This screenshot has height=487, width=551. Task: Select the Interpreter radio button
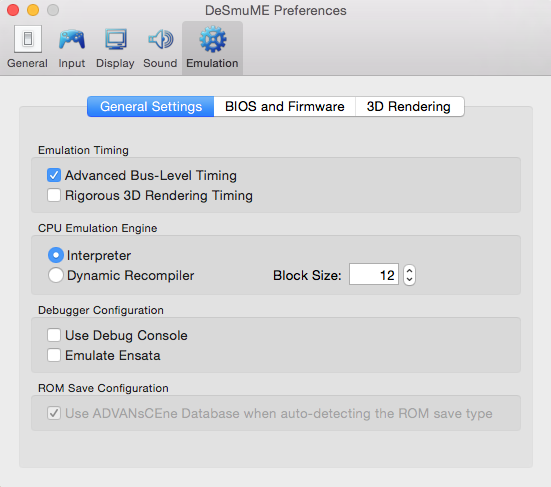(56, 255)
